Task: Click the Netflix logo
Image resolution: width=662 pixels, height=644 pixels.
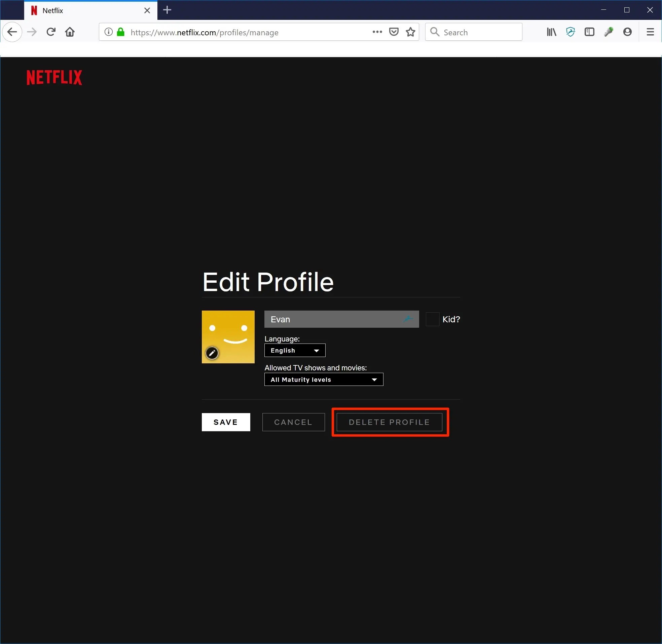Action: (54, 77)
